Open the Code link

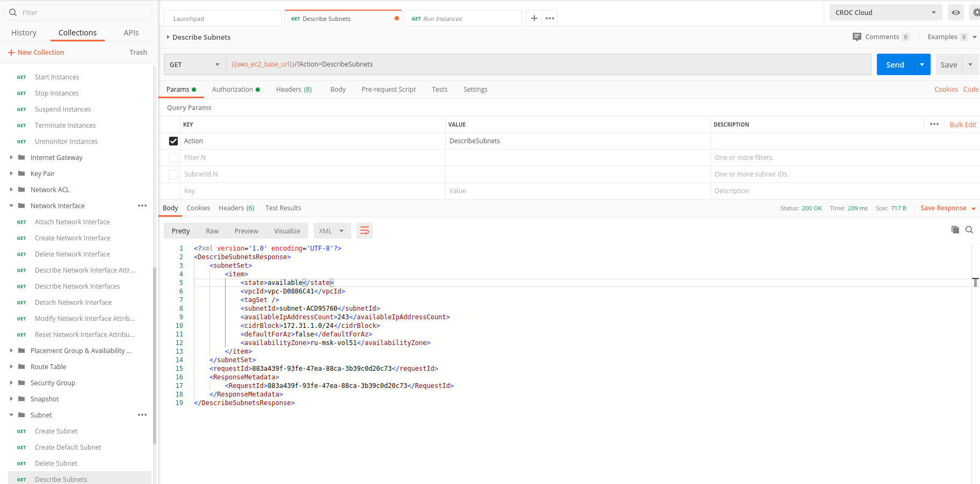971,90
